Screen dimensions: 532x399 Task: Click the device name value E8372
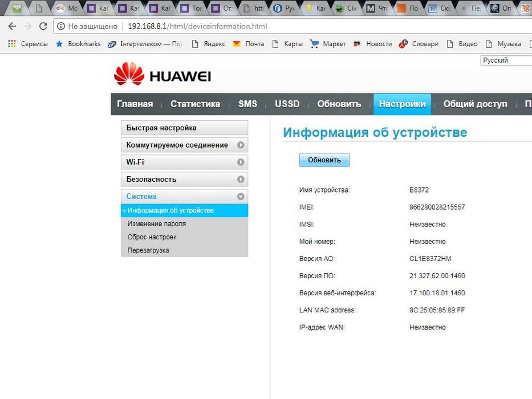[419, 190]
